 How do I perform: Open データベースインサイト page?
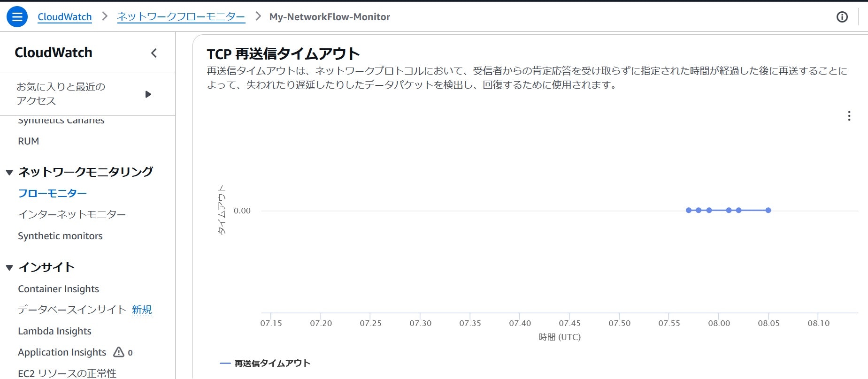pyautogui.click(x=72, y=310)
